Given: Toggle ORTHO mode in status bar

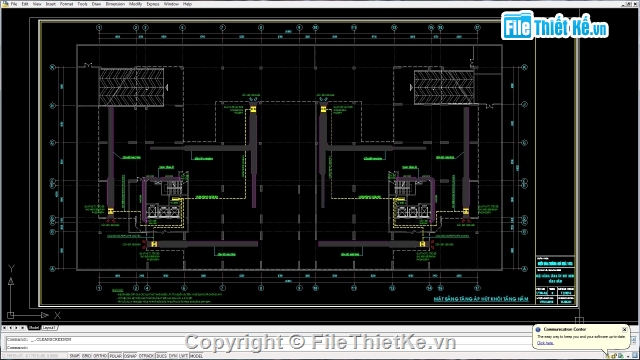Looking at the screenshot, I should [100, 356].
